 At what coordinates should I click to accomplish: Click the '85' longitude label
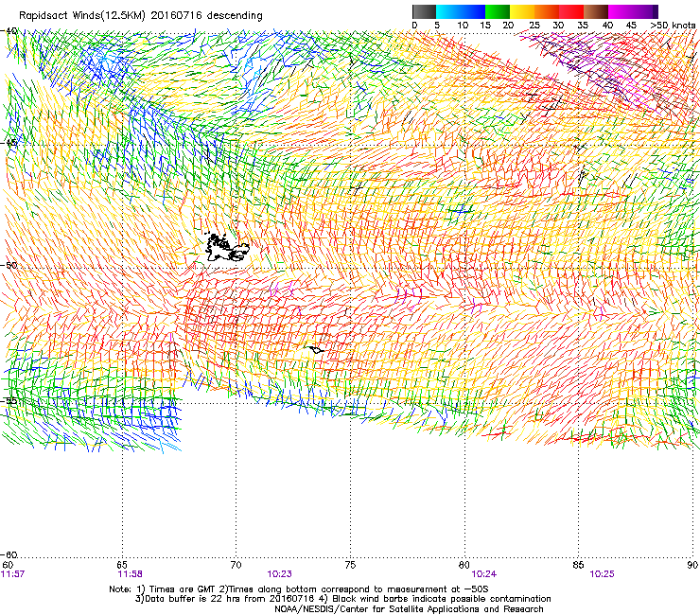(578, 565)
